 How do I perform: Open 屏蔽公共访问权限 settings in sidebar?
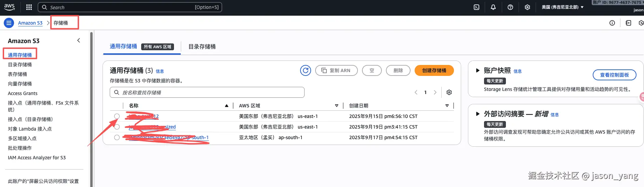43,181
